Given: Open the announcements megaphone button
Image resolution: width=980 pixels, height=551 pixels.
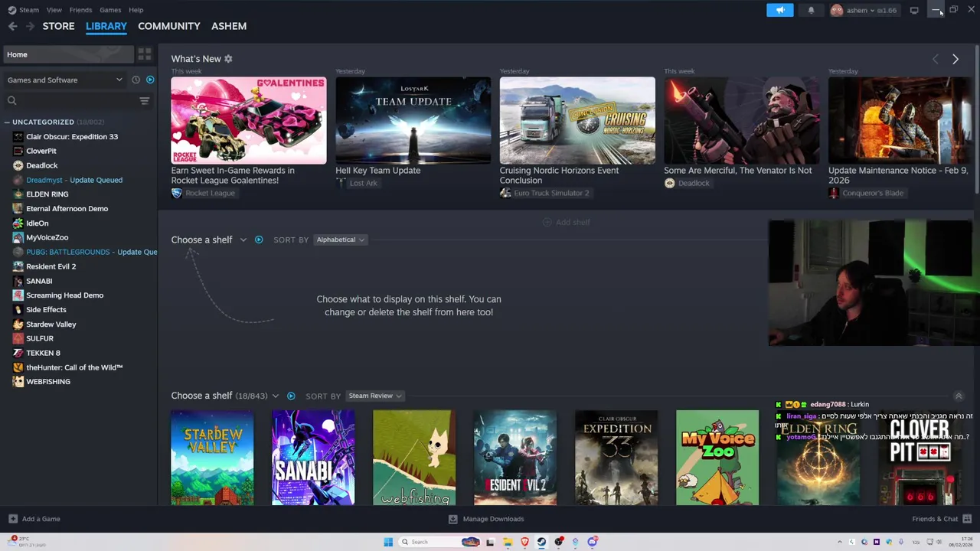Looking at the screenshot, I should coord(780,10).
